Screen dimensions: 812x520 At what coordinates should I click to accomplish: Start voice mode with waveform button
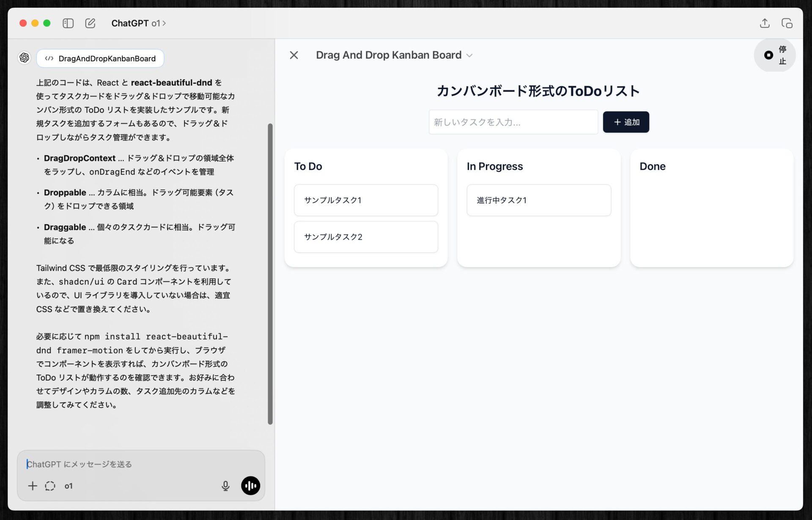pyautogui.click(x=250, y=486)
